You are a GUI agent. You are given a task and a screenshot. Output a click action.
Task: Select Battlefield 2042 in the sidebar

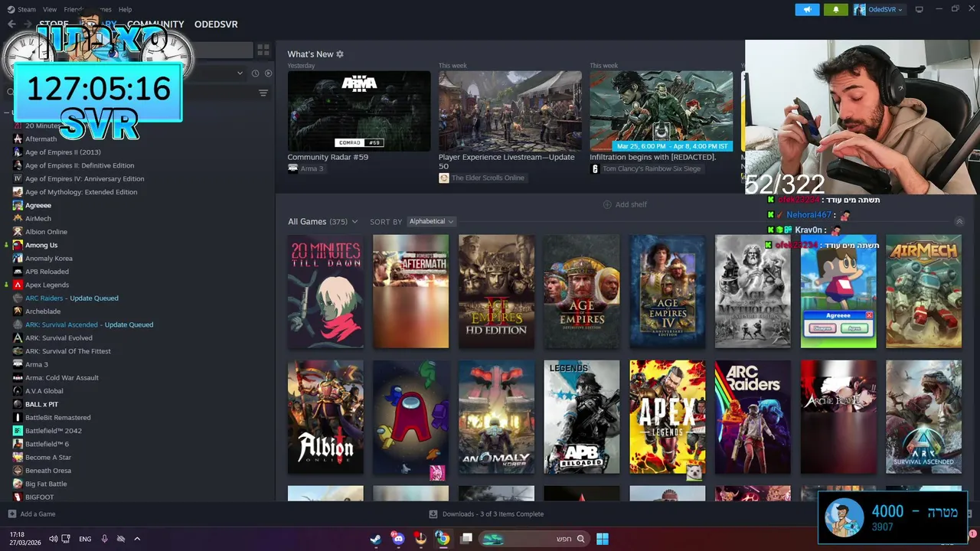coord(54,431)
